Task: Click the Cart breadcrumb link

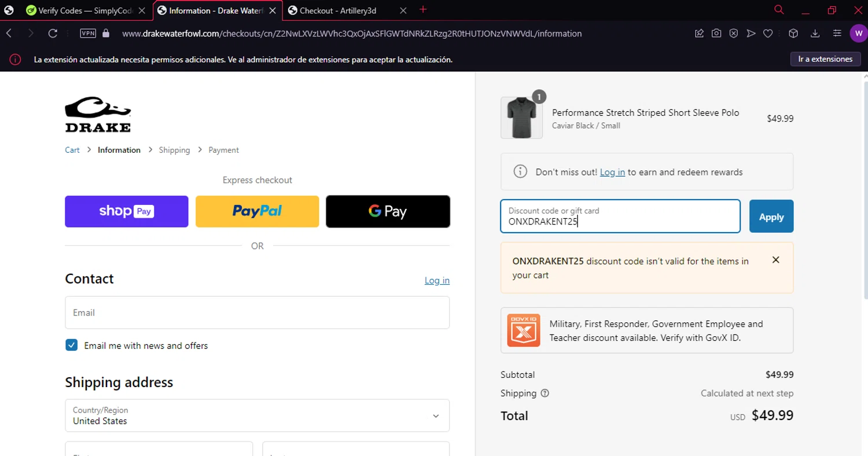Action: click(72, 150)
